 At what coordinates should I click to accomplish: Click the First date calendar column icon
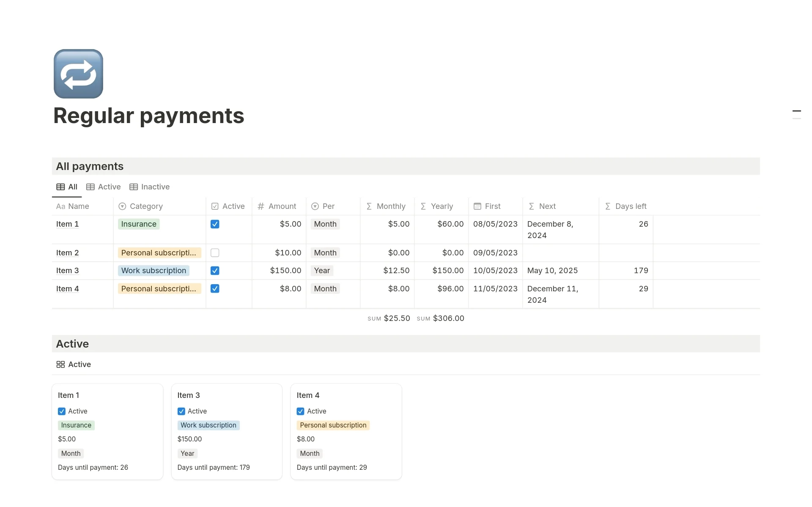click(x=477, y=206)
